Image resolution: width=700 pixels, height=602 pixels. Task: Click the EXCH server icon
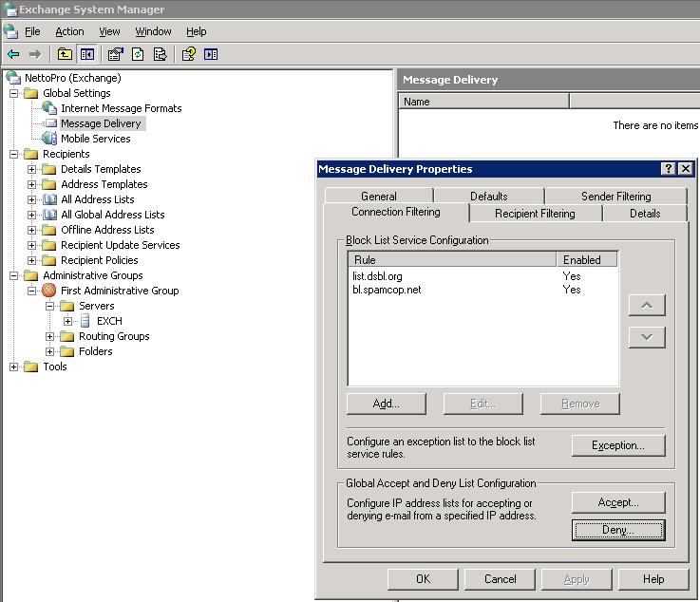pos(85,320)
